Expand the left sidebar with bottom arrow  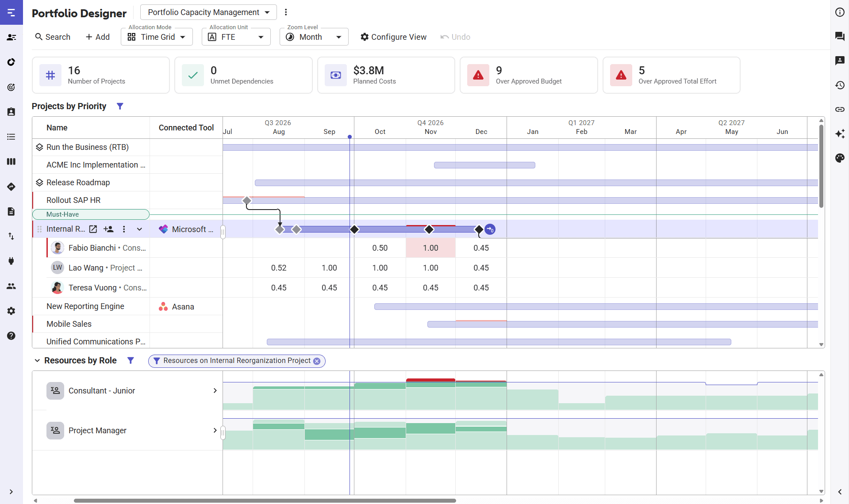(x=11, y=492)
